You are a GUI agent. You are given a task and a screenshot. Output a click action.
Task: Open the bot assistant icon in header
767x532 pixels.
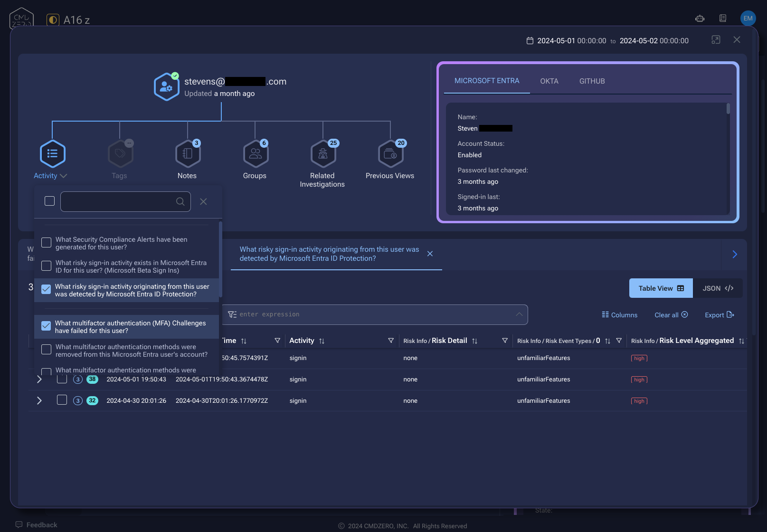(700, 19)
